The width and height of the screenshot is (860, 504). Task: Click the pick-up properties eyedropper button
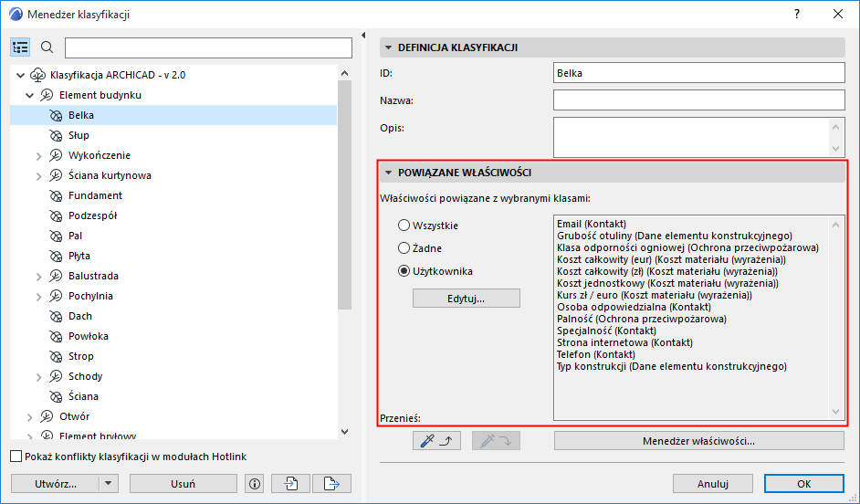pos(436,441)
